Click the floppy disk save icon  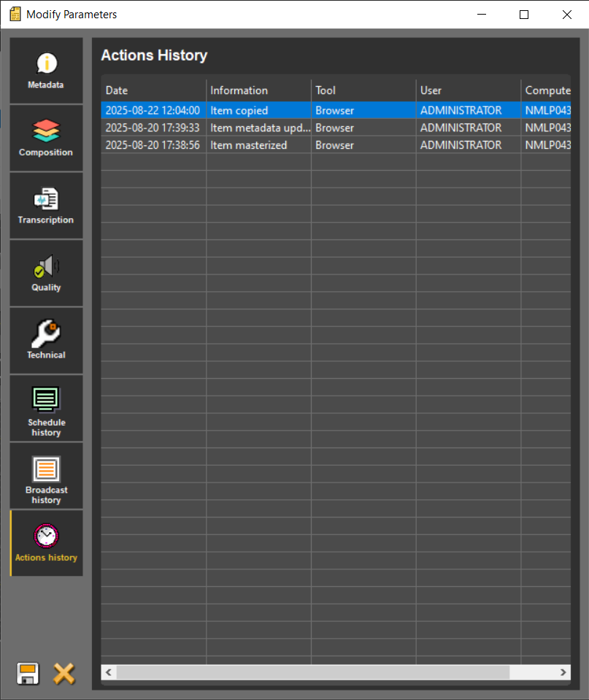(x=28, y=673)
